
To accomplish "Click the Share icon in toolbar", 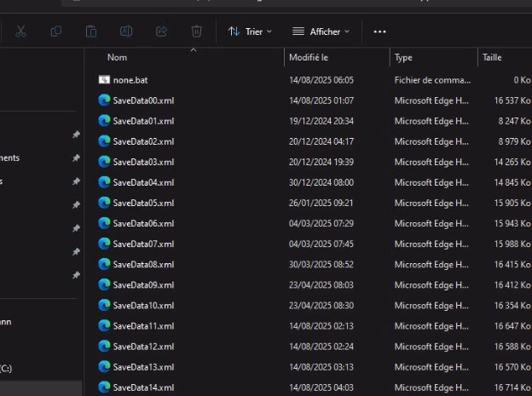I will click(161, 32).
